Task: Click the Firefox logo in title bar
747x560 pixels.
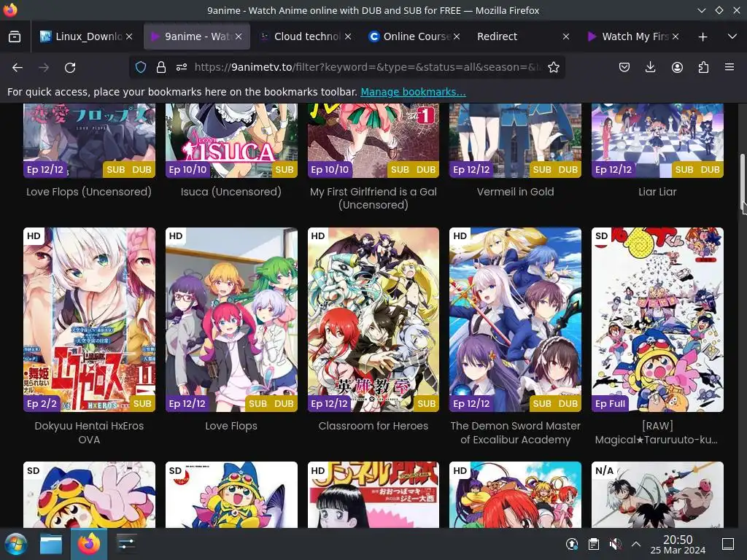Action: (10, 10)
